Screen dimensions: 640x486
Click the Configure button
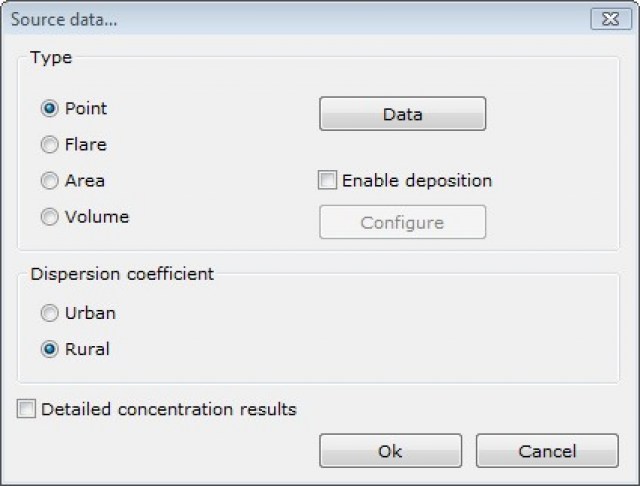402,222
